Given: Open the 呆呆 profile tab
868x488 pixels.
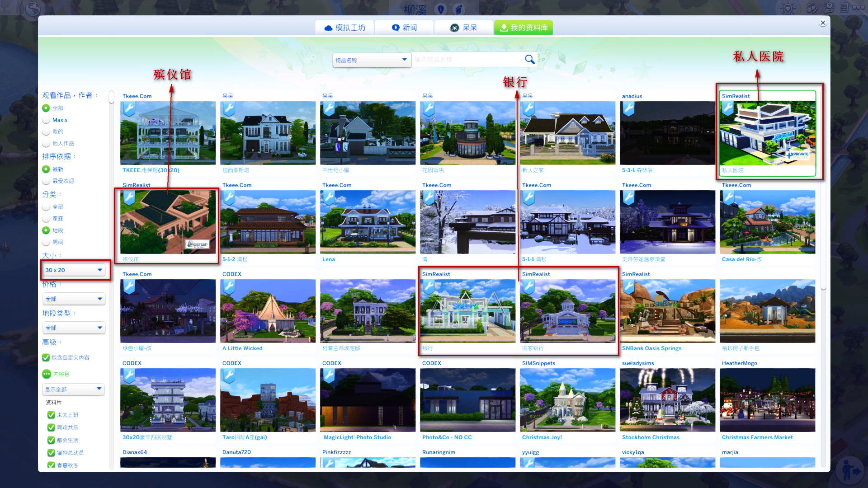Looking at the screenshot, I should coord(464,28).
